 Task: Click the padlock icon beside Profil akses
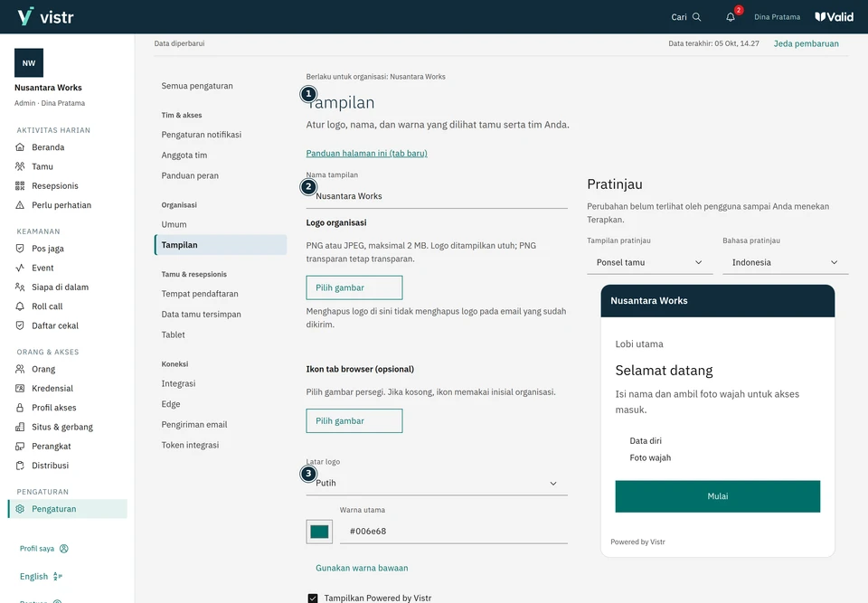pos(20,408)
